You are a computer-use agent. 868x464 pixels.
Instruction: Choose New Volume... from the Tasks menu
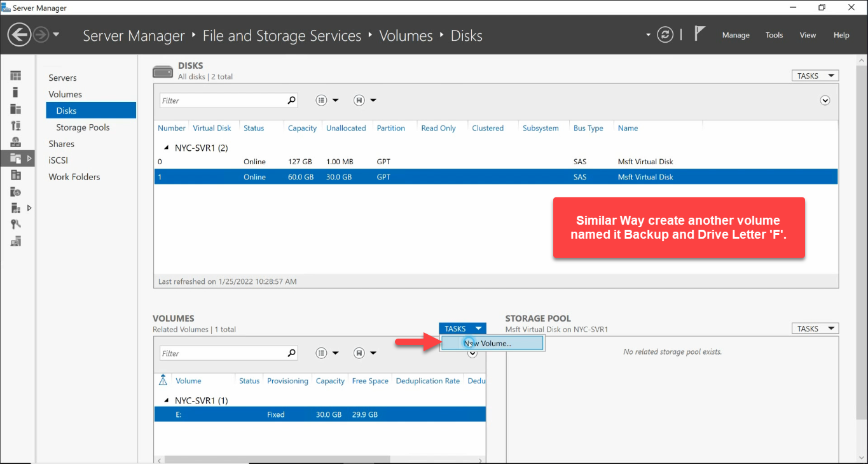493,343
